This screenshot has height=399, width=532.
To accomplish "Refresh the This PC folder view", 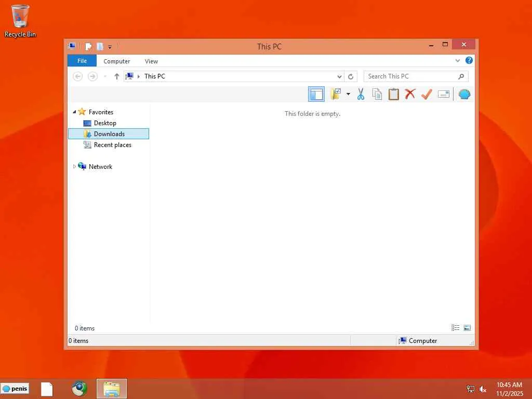I will [351, 76].
